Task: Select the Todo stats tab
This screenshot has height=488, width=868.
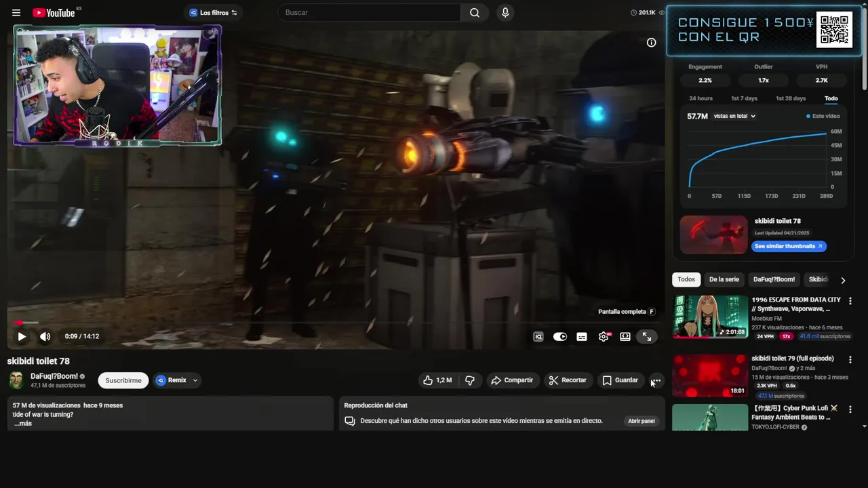Action: (x=831, y=98)
